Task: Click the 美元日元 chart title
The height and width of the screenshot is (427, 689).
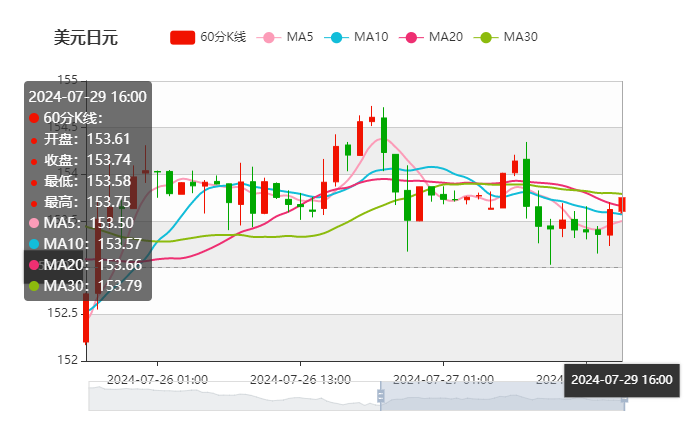Action: [86, 38]
